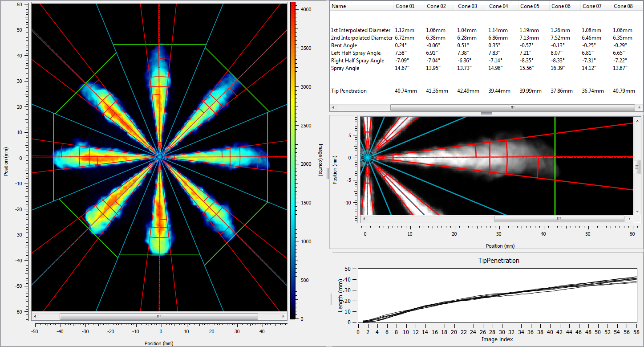Click right arrow of spray image scrollbar
Screen dimensions: 644x347
click(x=284, y=316)
